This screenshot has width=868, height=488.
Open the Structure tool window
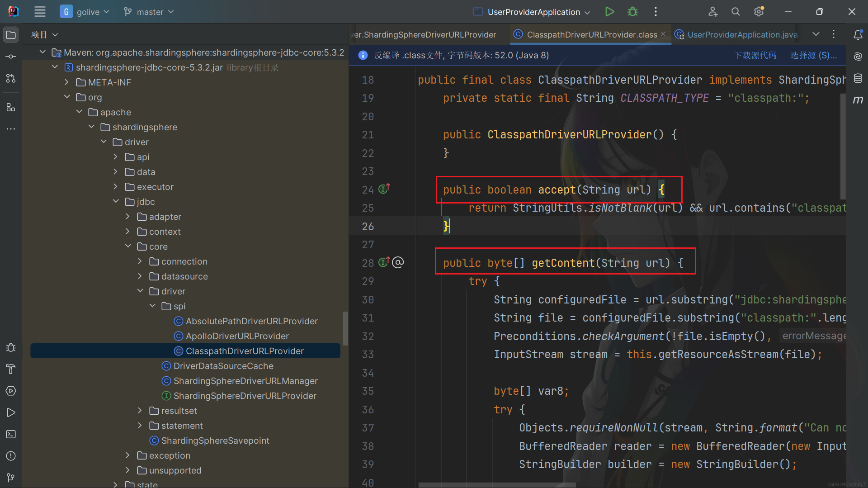pyautogui.click(x=11, y=107)
